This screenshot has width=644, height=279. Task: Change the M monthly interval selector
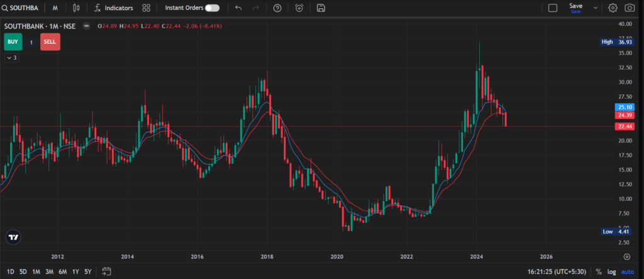click(55, 8)
